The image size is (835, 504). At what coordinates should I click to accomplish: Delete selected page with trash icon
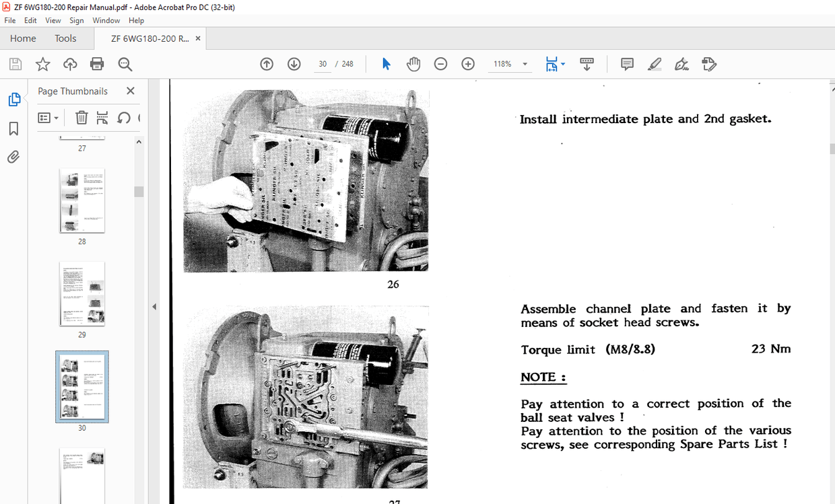point(81,117)
